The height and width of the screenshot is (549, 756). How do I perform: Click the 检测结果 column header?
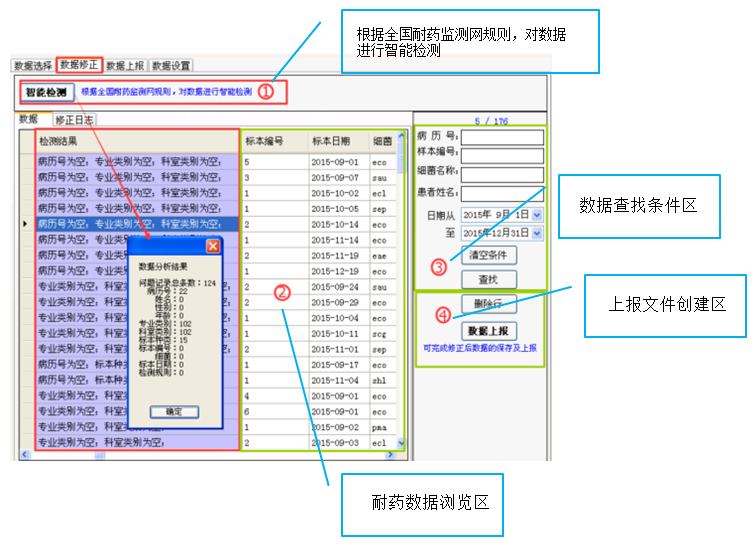136,141
